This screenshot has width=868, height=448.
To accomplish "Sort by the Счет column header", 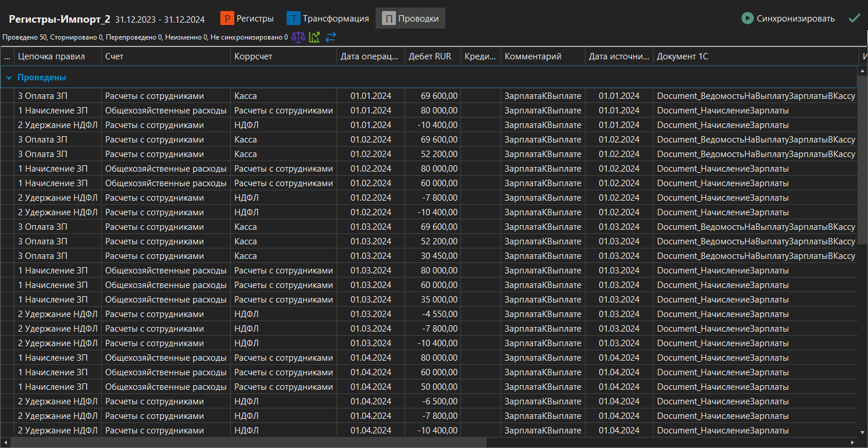I will tap(114, 56).
